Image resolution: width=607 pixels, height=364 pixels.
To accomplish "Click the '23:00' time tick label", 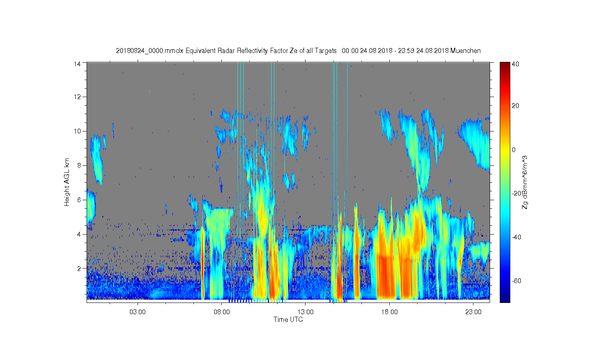I will (x=473, y=312).
